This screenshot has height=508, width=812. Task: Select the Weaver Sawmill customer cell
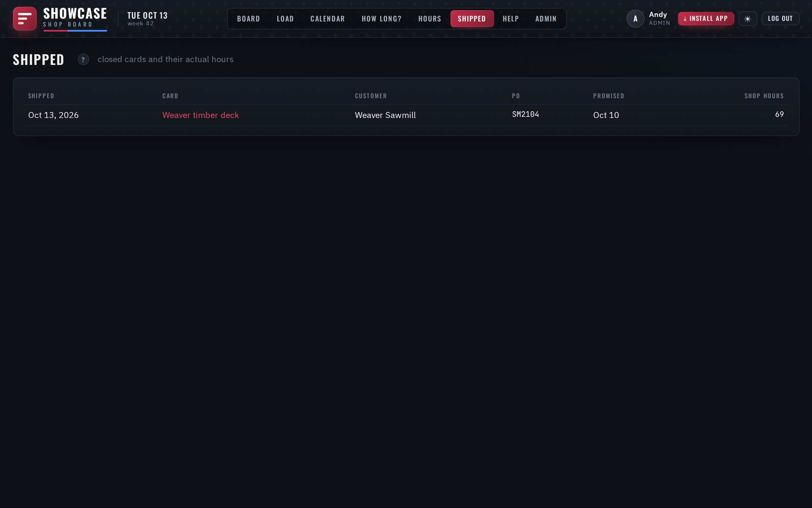pyautogui.click(x=385, y=115)
